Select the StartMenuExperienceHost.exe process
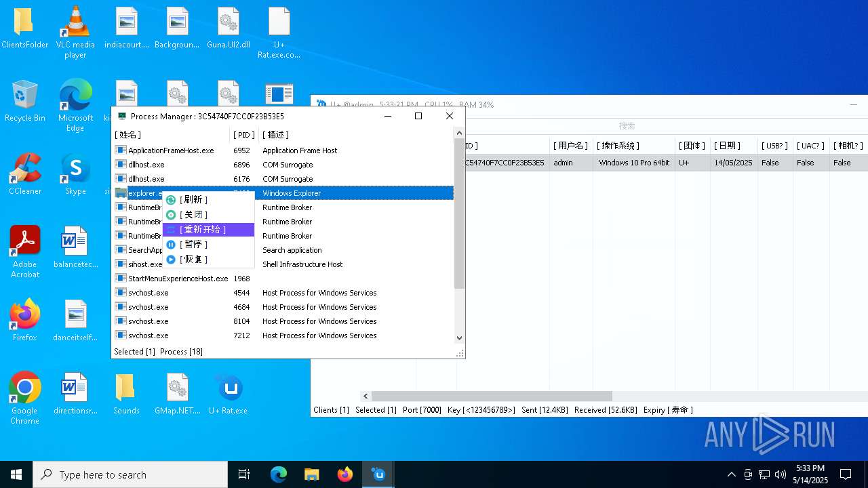Screen dimensions: 868x488 [283, 279]
